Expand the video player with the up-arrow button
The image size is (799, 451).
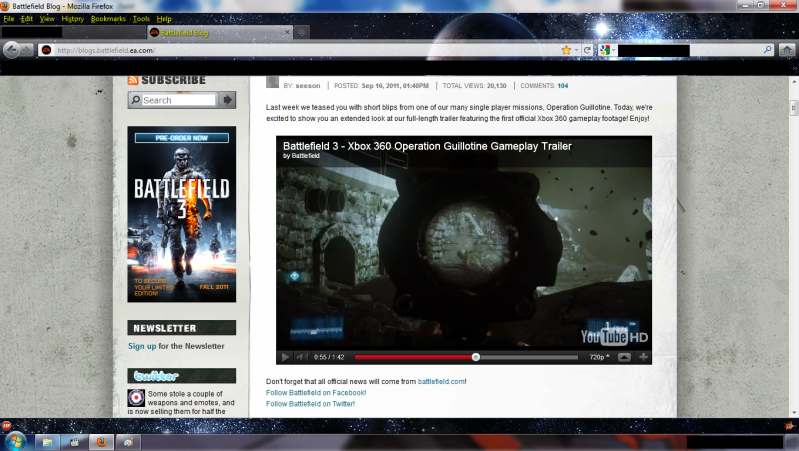coord(624,357)
